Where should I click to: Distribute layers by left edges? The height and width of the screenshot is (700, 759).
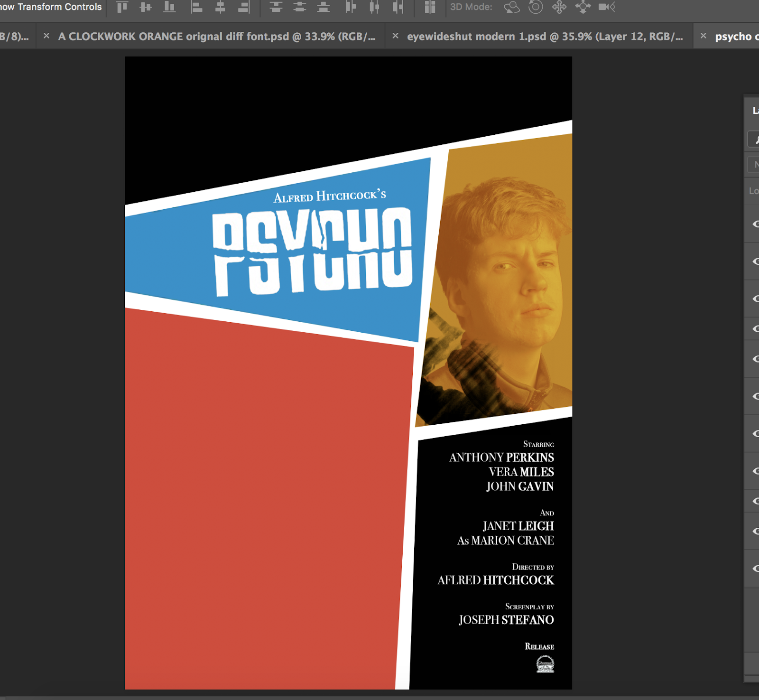coord(351,7)
